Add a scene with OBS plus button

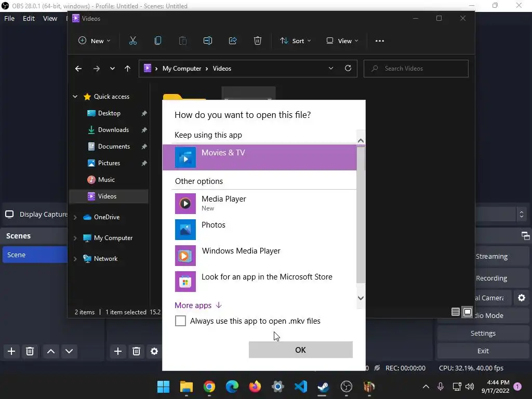11,351
